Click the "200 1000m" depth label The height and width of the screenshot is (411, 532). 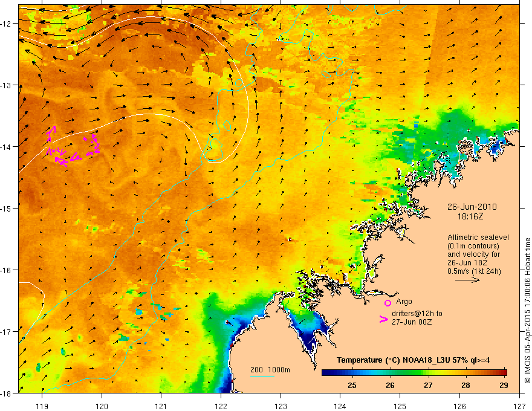tap(270, 370)
